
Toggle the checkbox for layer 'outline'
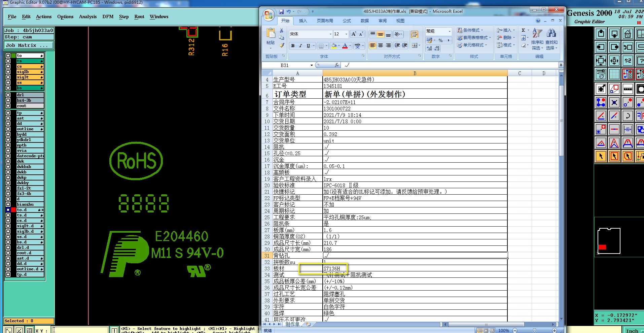pyautogui.click(x=8, y=129)
